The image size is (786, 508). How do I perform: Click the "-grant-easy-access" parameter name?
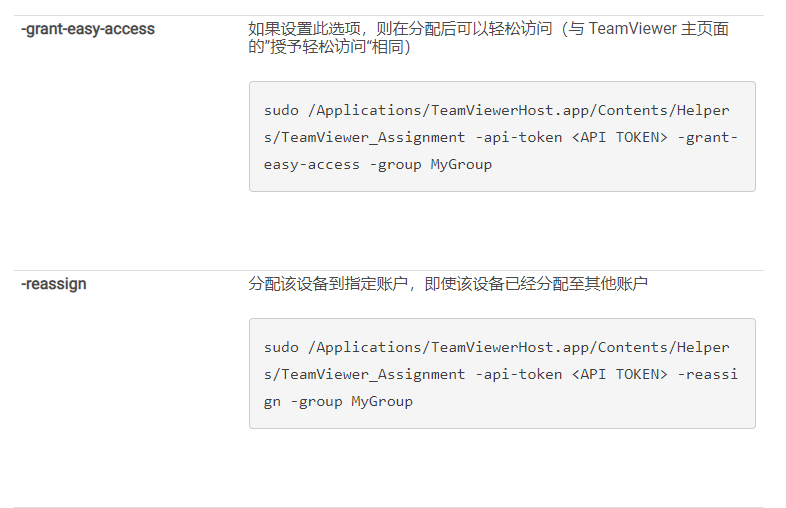pyautogui.click(x=87, y=29)
